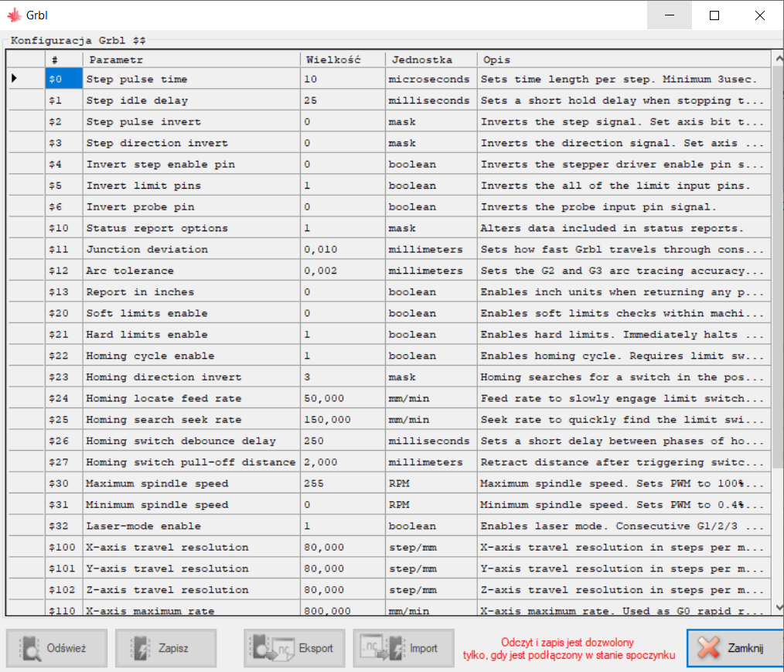Import configuration using the Import button
The width and height of the screenshot is (784, 672).
[x=404, y=648]
